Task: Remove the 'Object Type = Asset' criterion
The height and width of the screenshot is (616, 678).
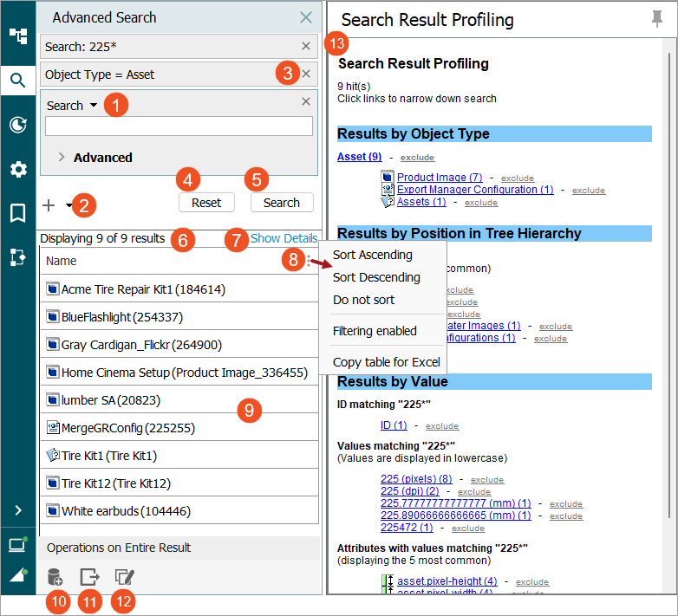Action: point(306,74)
